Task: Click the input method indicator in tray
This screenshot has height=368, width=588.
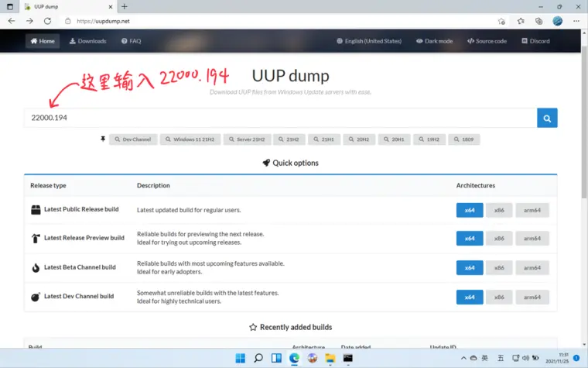Action: tap(485, 358)
